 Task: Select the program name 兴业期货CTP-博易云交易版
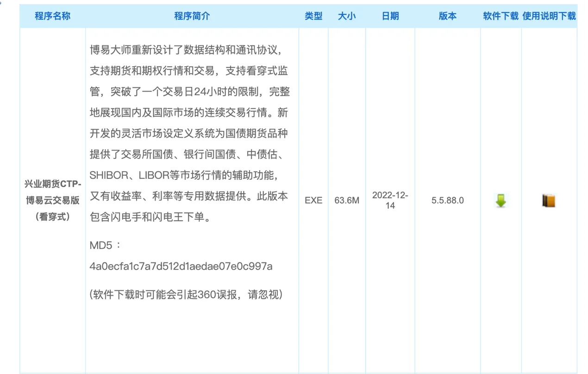pyautogui.click(x=53, y=200)
